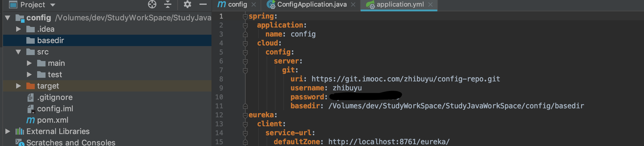This screenshot has height=146, width=644.
Task: Switch to the ConfigApplication.java tab
Action: (312, 4)
